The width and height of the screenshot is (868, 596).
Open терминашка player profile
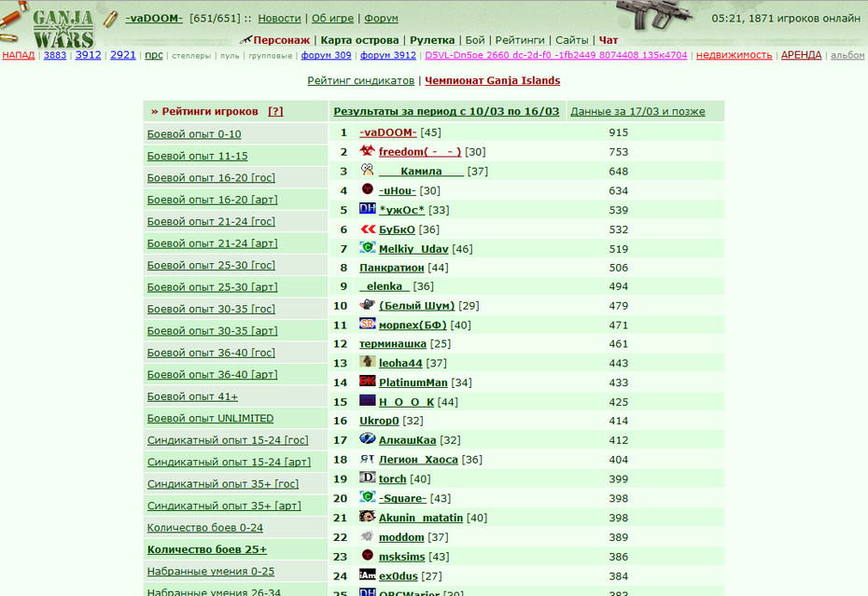pyautogui.click(x=393, y=343)
